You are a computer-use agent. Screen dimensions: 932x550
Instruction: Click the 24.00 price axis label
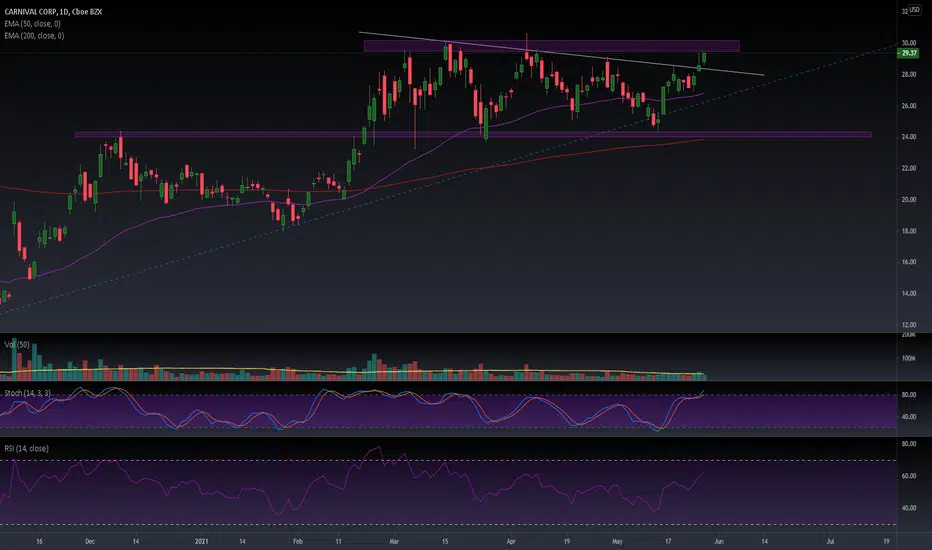909,137
